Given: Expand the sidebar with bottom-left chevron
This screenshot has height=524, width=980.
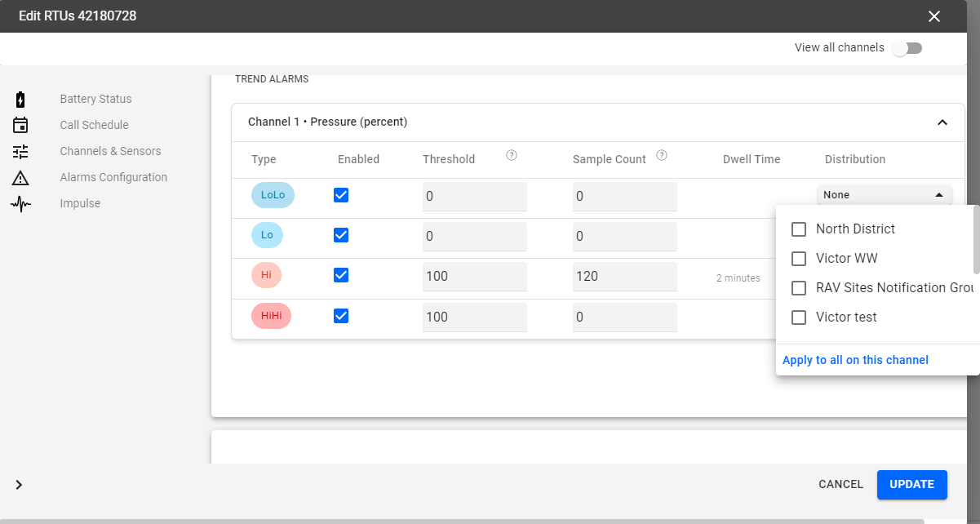Looking at the screenshot, I should pyautogui.click(x=19, y=485).
